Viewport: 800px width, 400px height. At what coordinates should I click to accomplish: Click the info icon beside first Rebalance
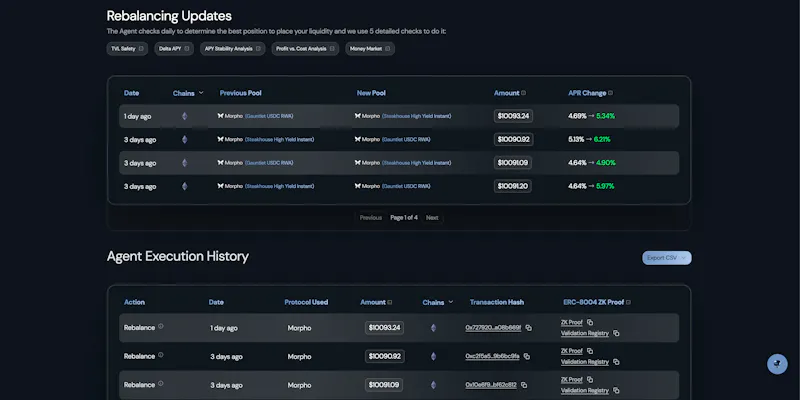(x=161, y=327)
